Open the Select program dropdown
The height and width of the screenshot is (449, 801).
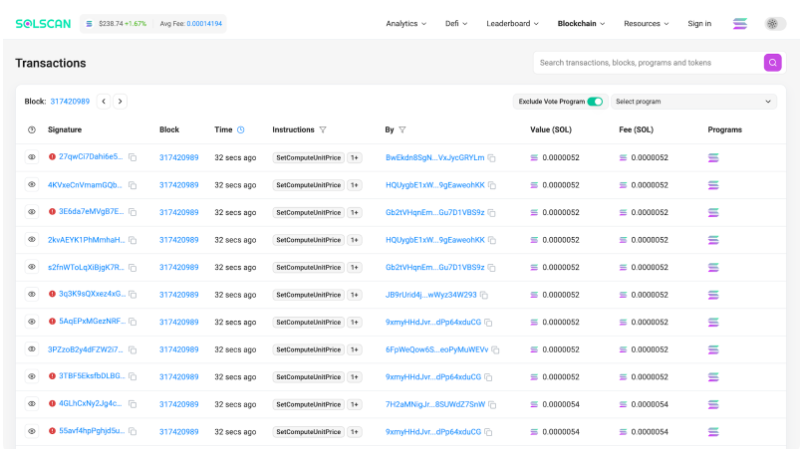(x=694, y=101)
